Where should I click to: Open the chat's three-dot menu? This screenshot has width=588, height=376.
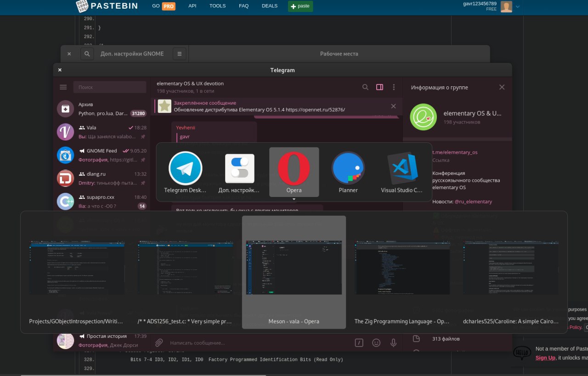tap(394, 87)
